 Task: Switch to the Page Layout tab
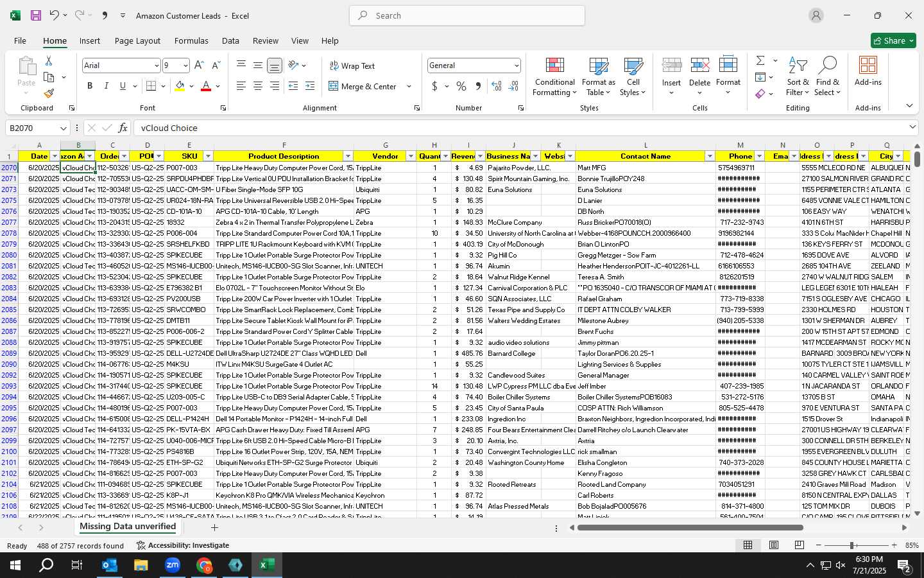137,40
